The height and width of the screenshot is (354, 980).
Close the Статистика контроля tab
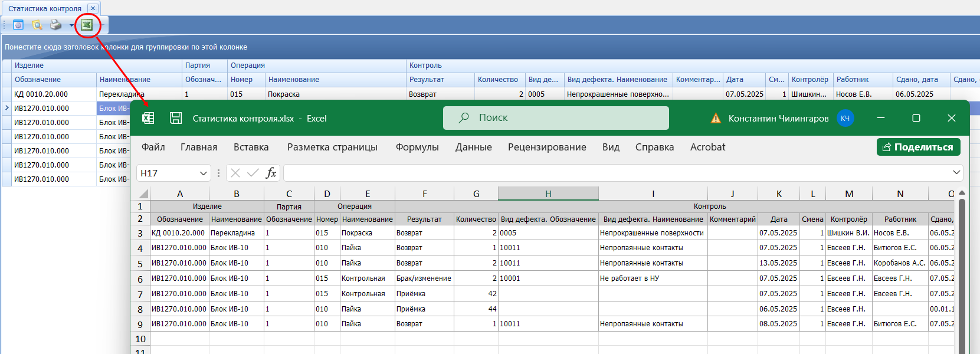(x=93, y=8)
